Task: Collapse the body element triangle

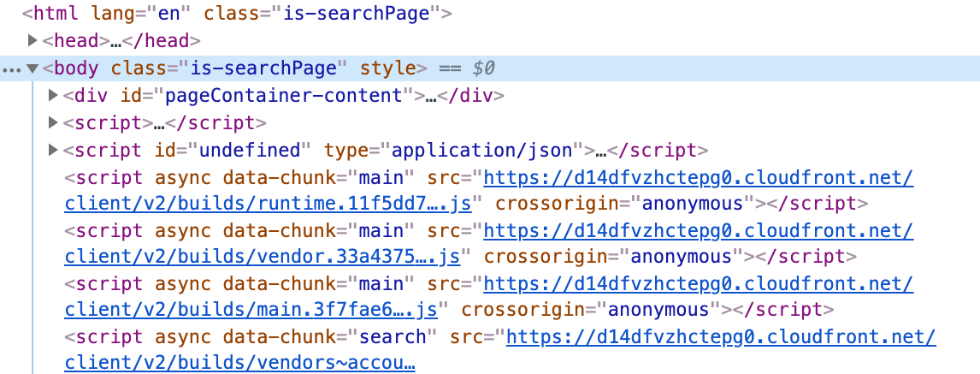Action: (x=32, y=68)
